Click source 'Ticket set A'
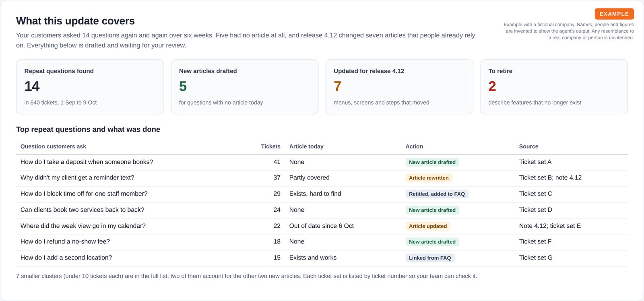This screenshot has width=644, height=301. click(535, 162)
